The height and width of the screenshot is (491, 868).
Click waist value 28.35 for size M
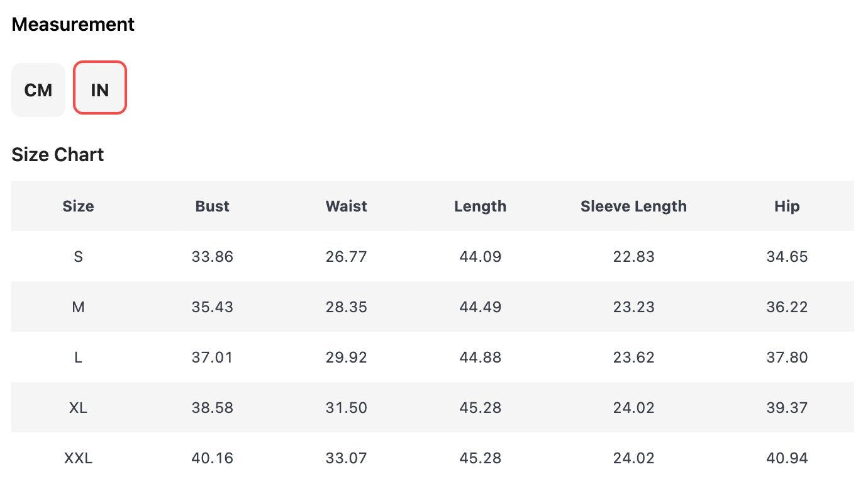pos(346,307)
